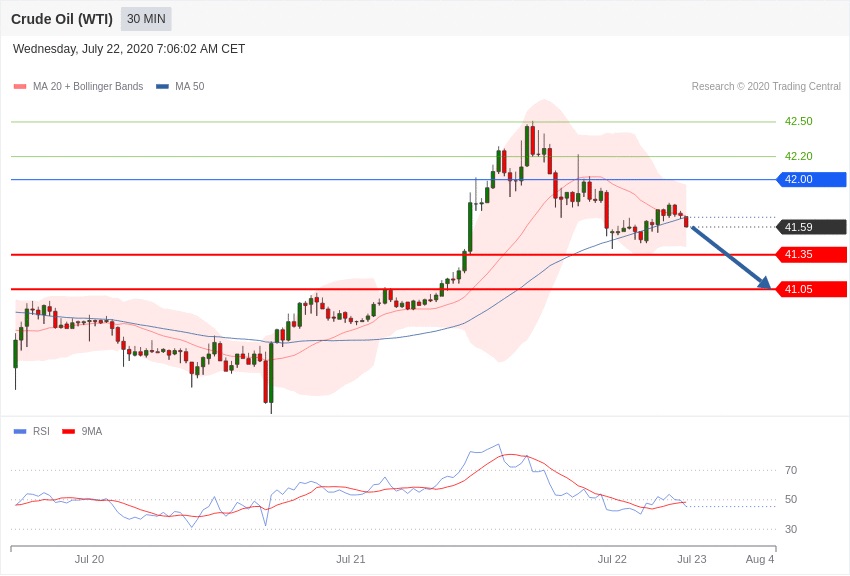Click the 42.50 resistance level label

click(x=798, y=121)
